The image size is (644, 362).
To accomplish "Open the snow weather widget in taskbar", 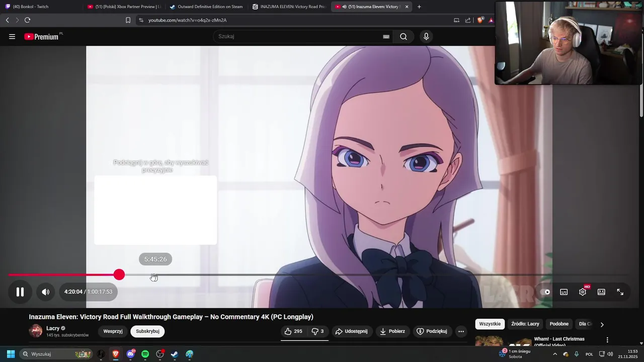I will click(x=515, y=353).
